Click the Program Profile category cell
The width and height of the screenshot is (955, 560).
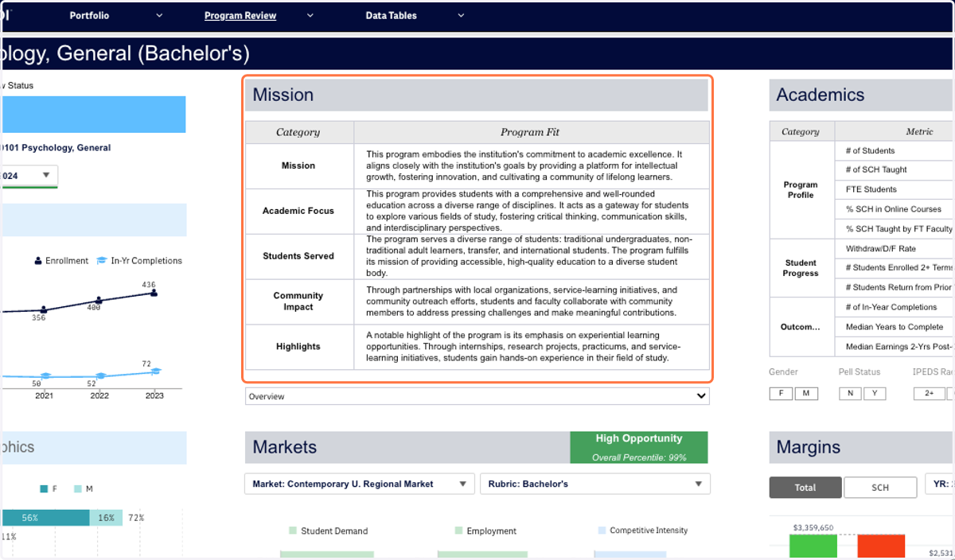click(x=801, y=189)
